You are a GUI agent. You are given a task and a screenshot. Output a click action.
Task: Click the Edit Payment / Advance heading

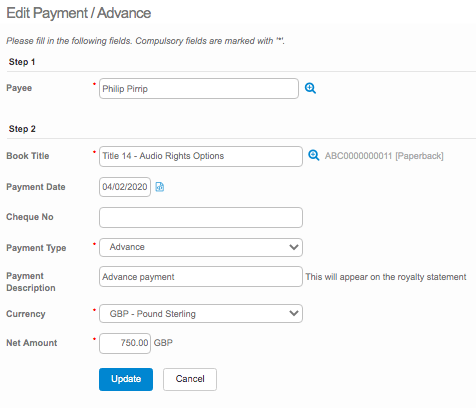(79, 13)
